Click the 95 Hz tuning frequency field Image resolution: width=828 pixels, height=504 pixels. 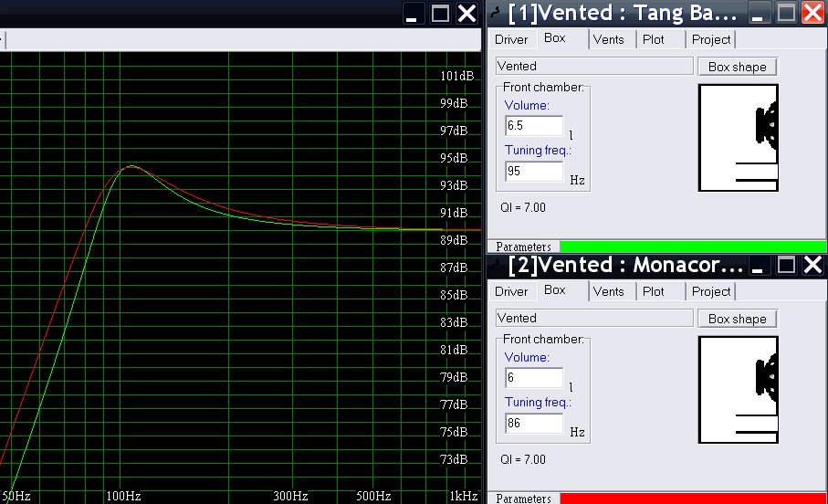534,171
